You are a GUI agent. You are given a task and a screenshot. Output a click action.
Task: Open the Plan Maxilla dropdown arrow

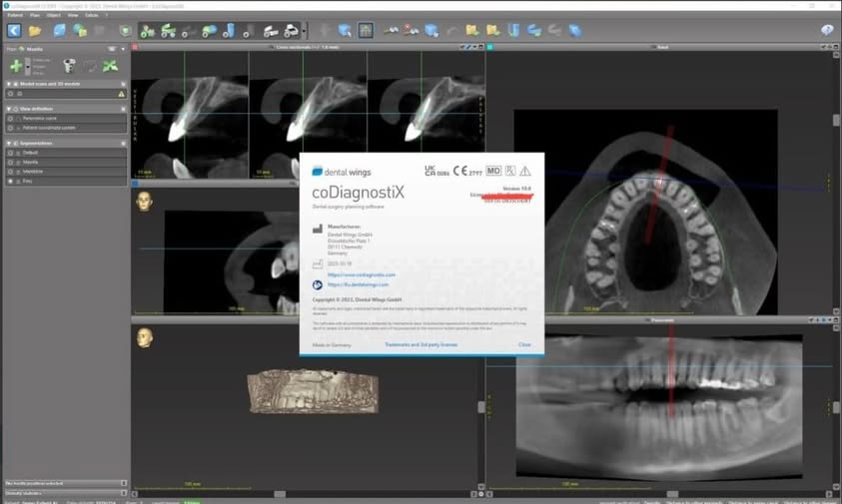pyautogui.click(x=123, y=49)
